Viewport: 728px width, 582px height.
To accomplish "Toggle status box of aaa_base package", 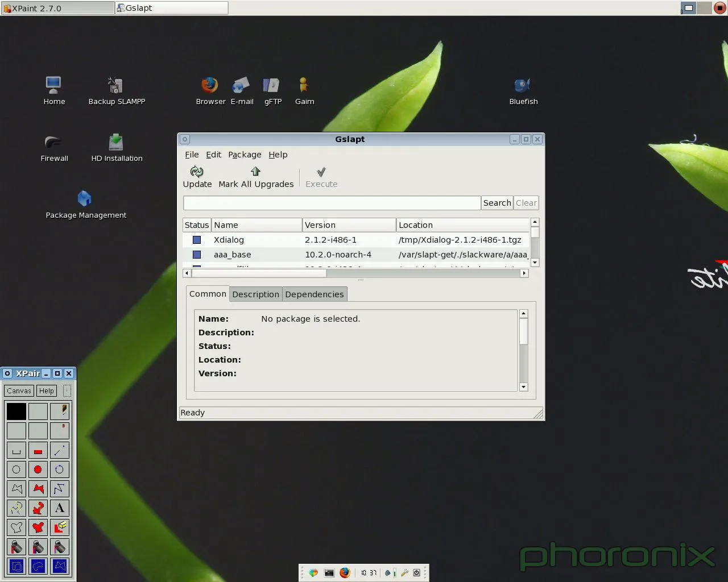I will click(197, 255).
